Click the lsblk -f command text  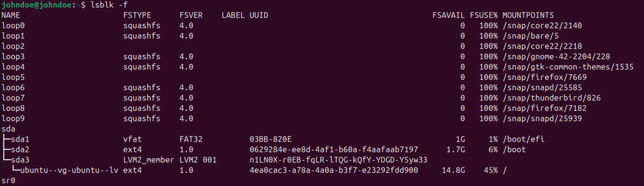(x=109, y=5)
